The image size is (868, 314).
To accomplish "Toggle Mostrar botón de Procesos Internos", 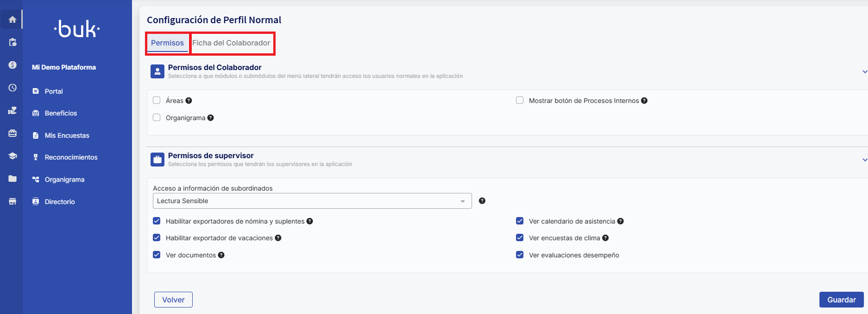I will [x=520, y=101].
